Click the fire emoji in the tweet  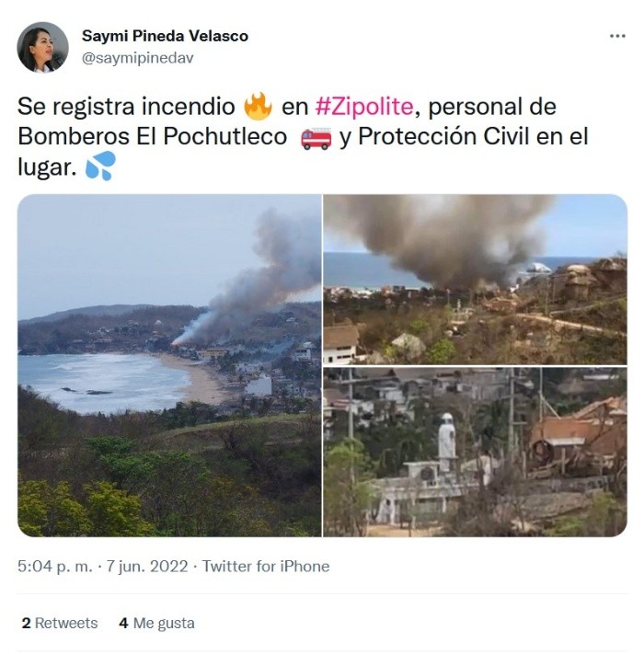(258, 107)
